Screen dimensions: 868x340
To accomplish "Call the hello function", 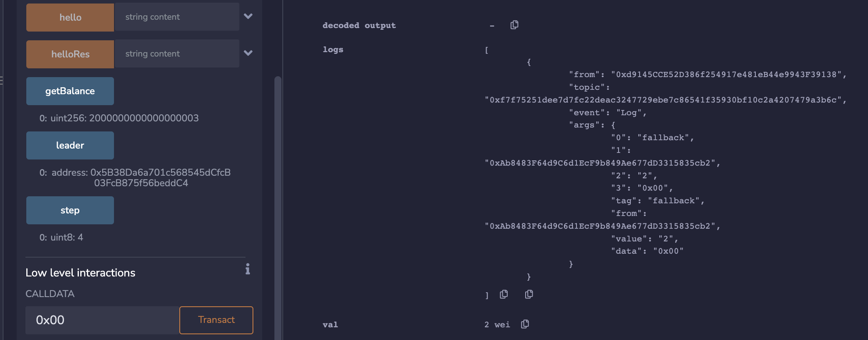I will pyautogui.click(x=70, y=17).
